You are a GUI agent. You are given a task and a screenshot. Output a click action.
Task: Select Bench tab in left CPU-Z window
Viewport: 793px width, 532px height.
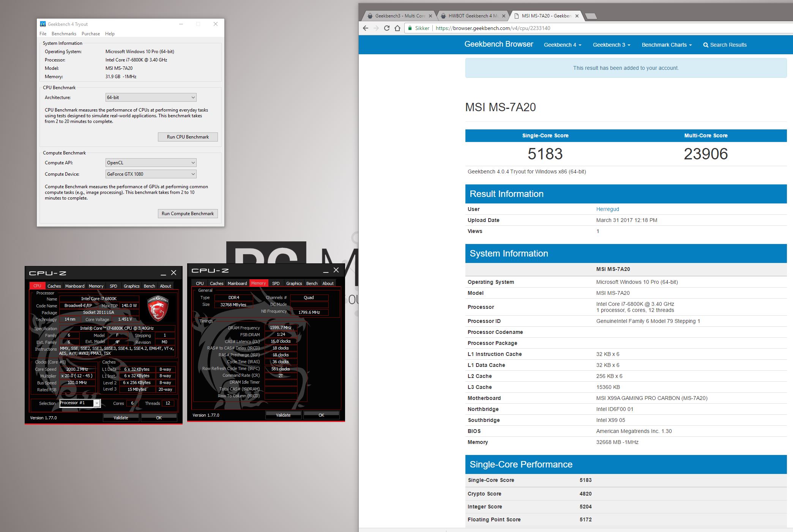point(149,286)
